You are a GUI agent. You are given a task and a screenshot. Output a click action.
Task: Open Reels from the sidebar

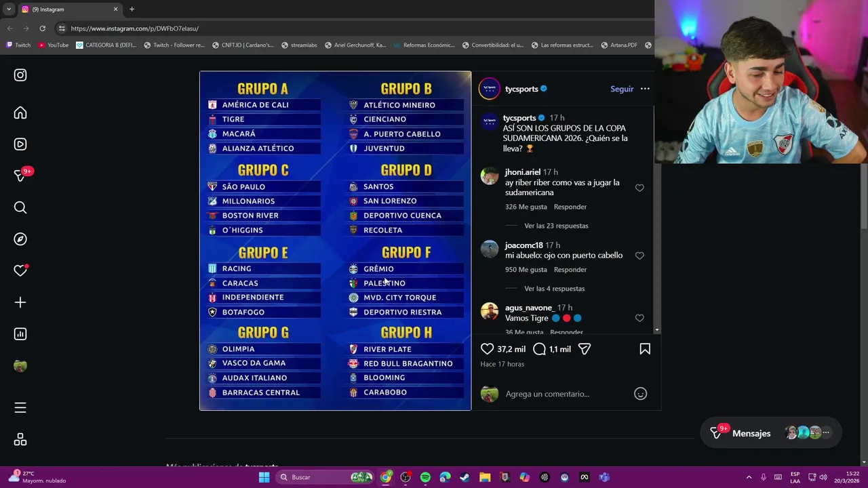[20, 144]
